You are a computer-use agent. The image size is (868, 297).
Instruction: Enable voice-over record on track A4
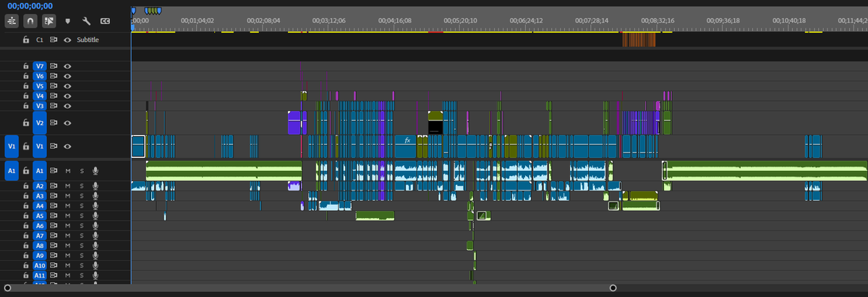[95, 206]
